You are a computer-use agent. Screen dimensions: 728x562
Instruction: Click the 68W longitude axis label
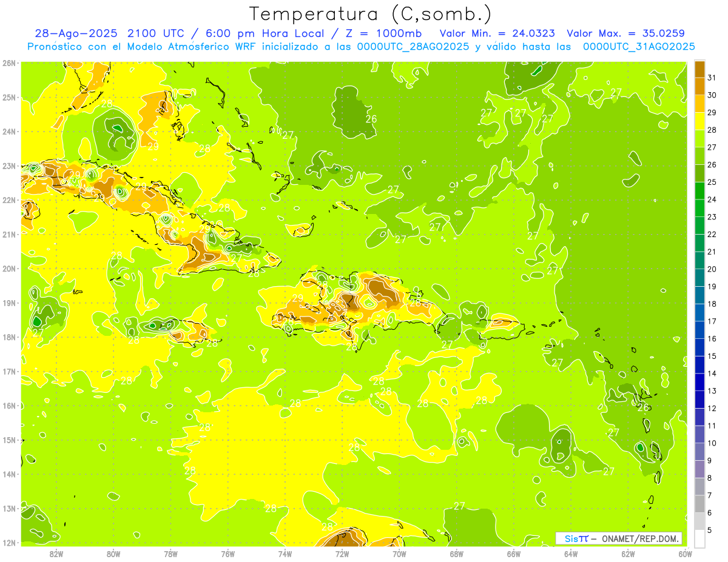[x=456, y=554]
